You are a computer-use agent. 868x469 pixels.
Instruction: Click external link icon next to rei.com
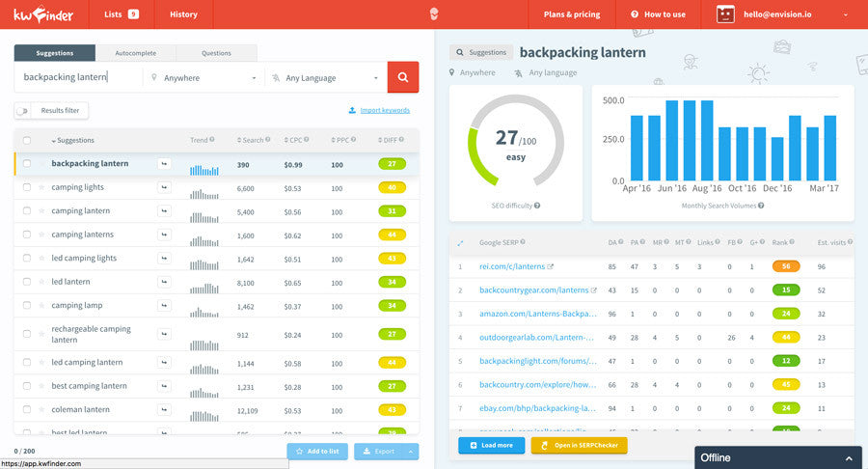coord(551,266)
